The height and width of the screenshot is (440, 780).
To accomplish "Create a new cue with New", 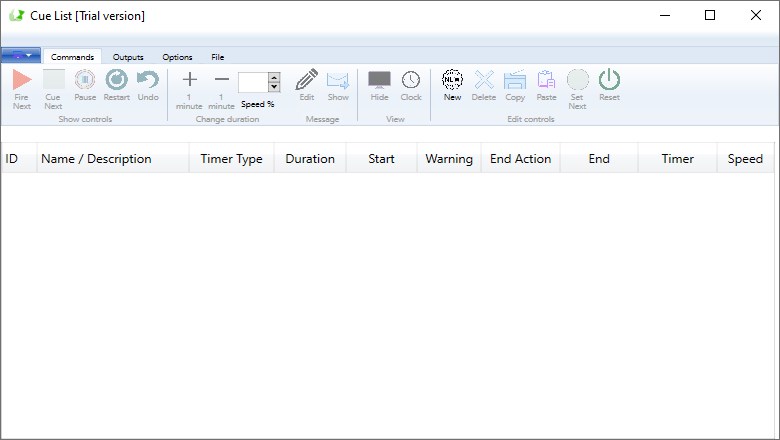I will [x=452, y=80].
